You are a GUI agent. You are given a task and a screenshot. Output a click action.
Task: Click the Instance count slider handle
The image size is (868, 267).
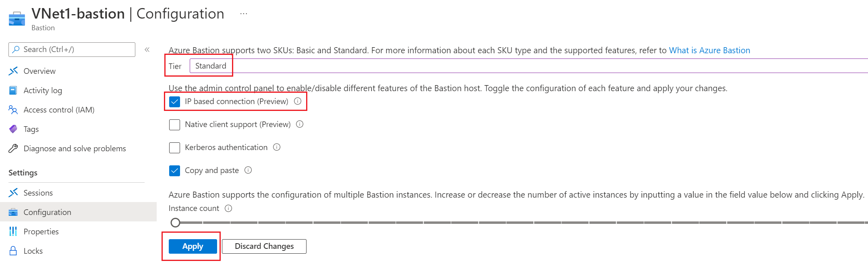point(175,223)
